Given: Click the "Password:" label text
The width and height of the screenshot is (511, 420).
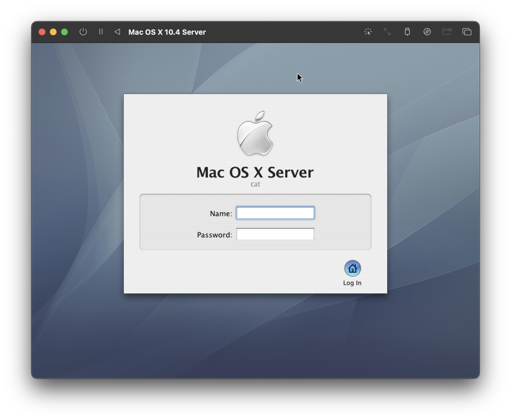Looking at the screenshot, I should click(215, 235).
